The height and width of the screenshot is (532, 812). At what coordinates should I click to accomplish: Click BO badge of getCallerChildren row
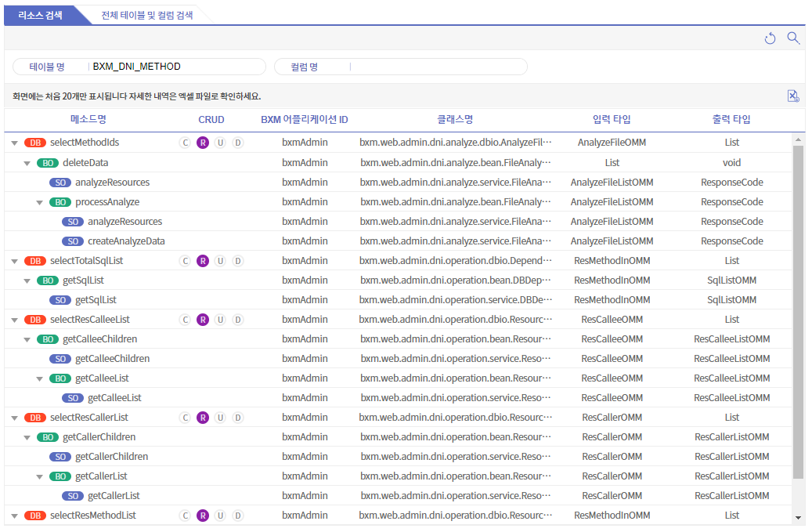tap(48, 437)
